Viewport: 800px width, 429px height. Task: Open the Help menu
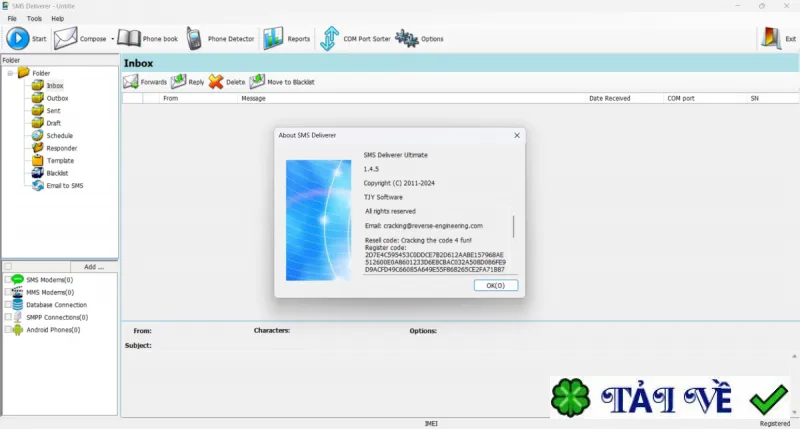(x=58, y=18)
